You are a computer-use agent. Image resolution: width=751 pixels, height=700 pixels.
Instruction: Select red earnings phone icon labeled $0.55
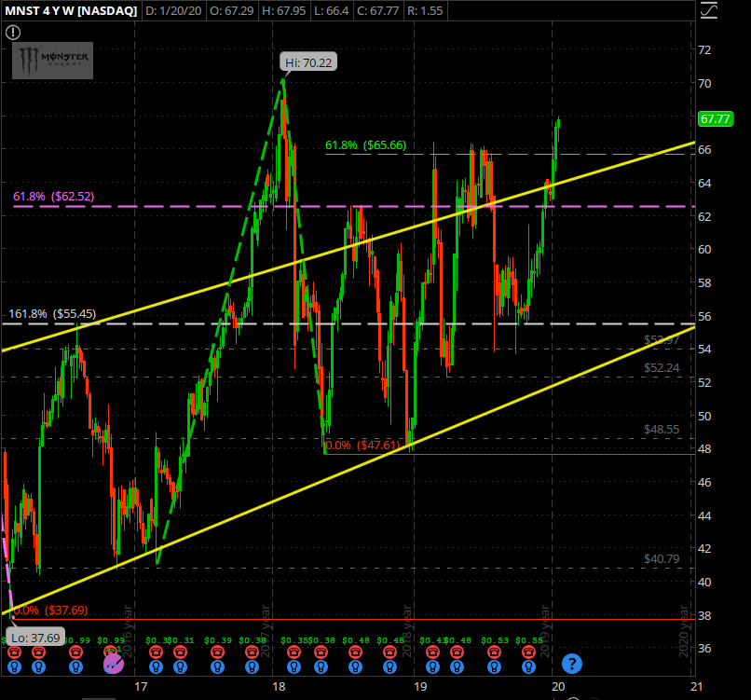(x=530, y=652)
